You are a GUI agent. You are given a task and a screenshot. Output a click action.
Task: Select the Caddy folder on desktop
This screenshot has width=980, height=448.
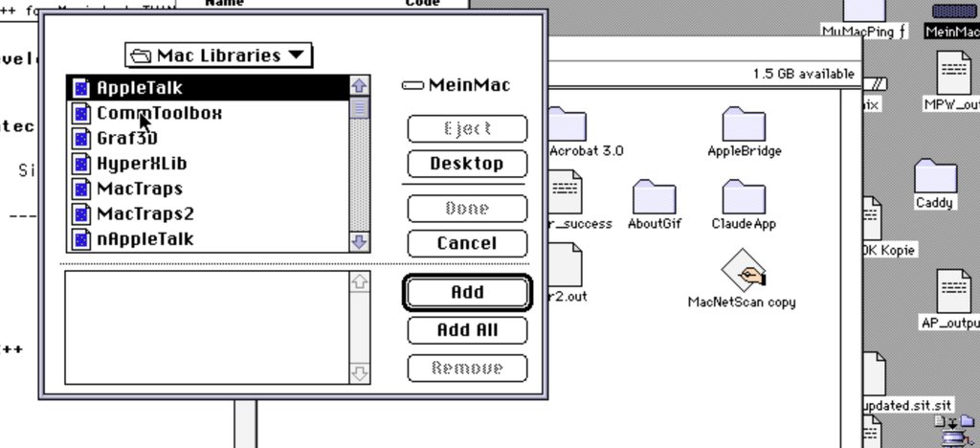936,175
